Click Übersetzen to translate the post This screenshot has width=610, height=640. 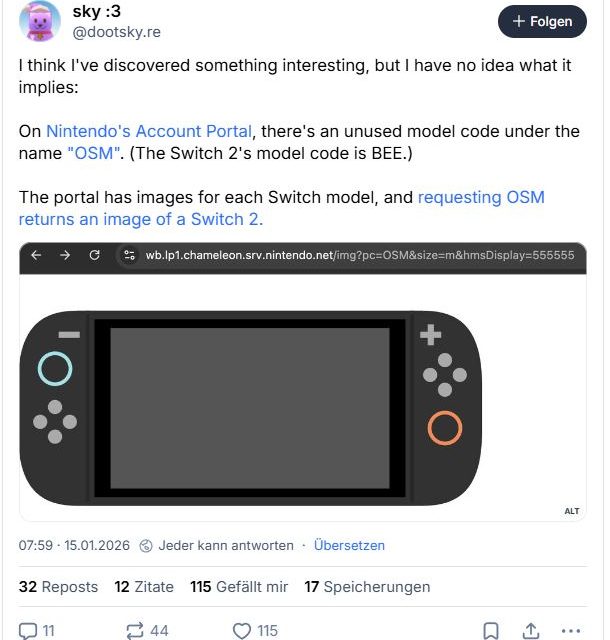click(349, 546)
